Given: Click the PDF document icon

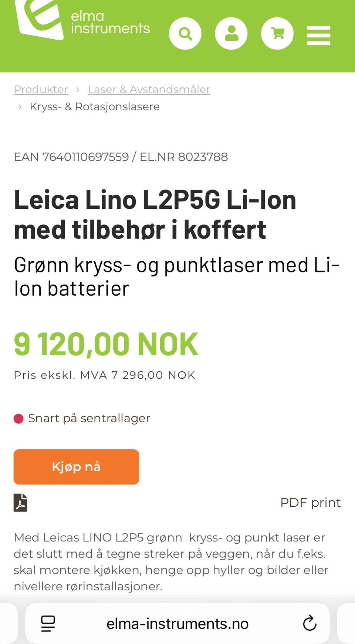Looking at the screenshot, I should pos(21,503).
